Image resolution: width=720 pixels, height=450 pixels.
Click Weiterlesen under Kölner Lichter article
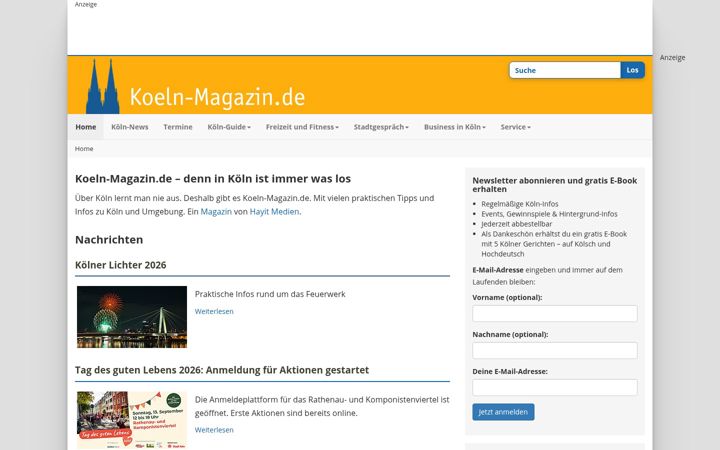tap(214, 311)
